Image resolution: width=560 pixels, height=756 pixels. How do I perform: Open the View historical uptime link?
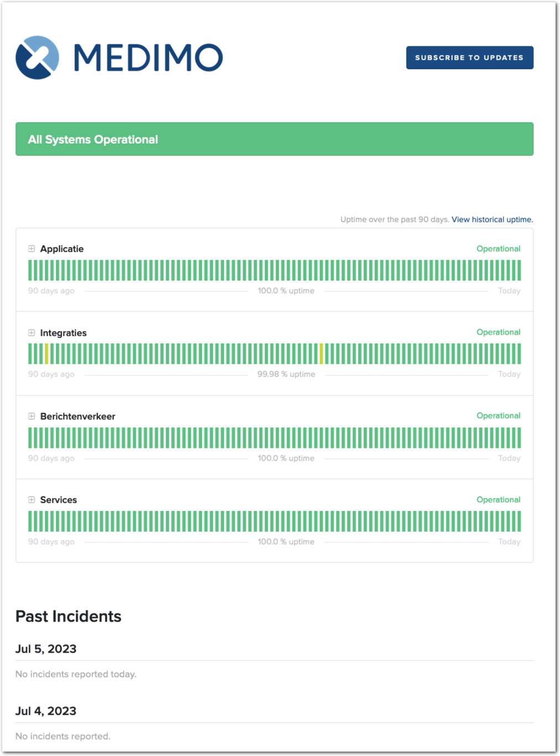click(492, 220)
